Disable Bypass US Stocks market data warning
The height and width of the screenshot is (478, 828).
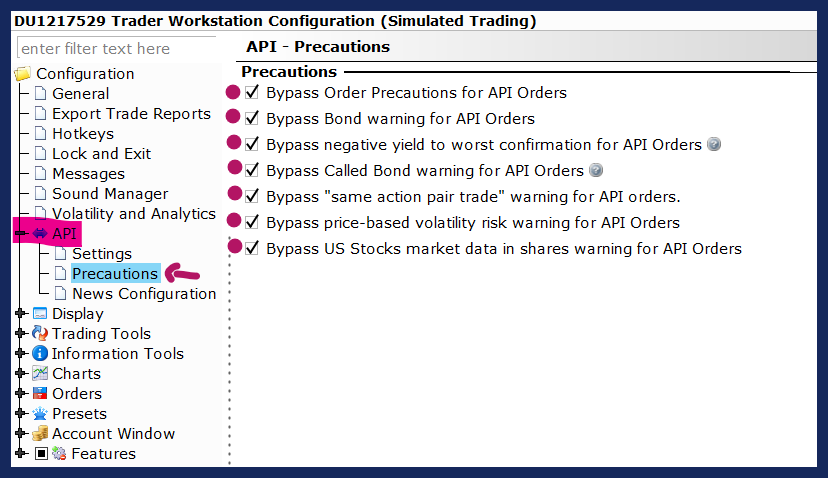click(252, 248)
